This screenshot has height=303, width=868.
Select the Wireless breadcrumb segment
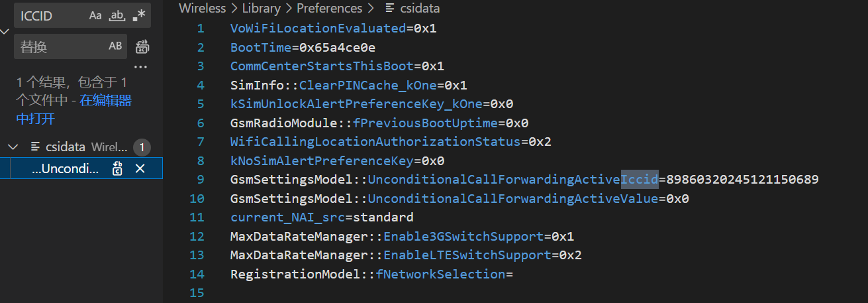click(x=201, y=9)
